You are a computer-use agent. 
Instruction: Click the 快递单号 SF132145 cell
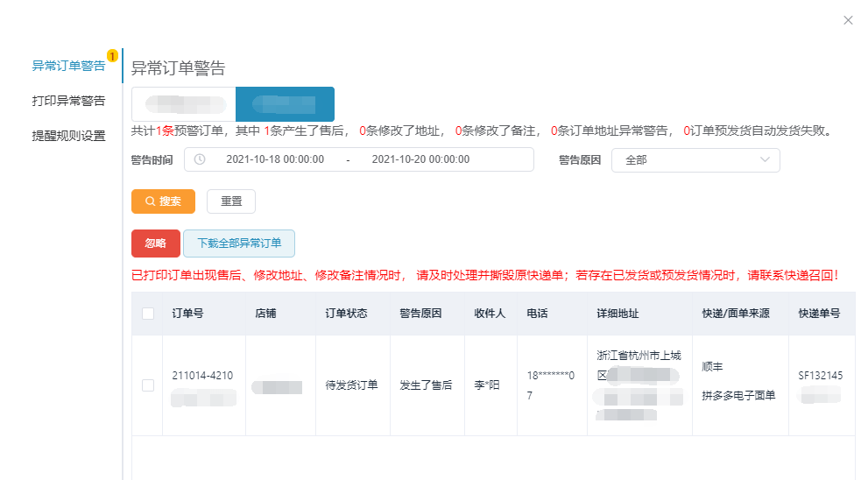(x=820, y=376)
